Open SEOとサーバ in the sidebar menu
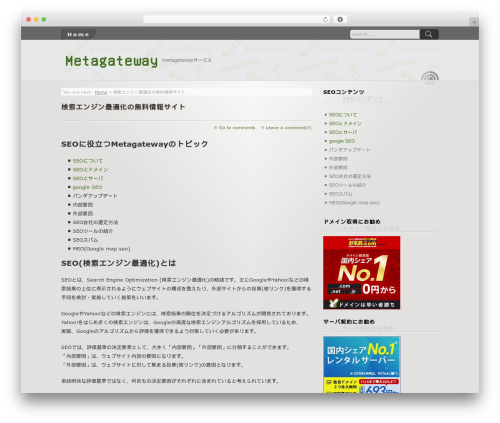500x423 pixels. [343, 132]
